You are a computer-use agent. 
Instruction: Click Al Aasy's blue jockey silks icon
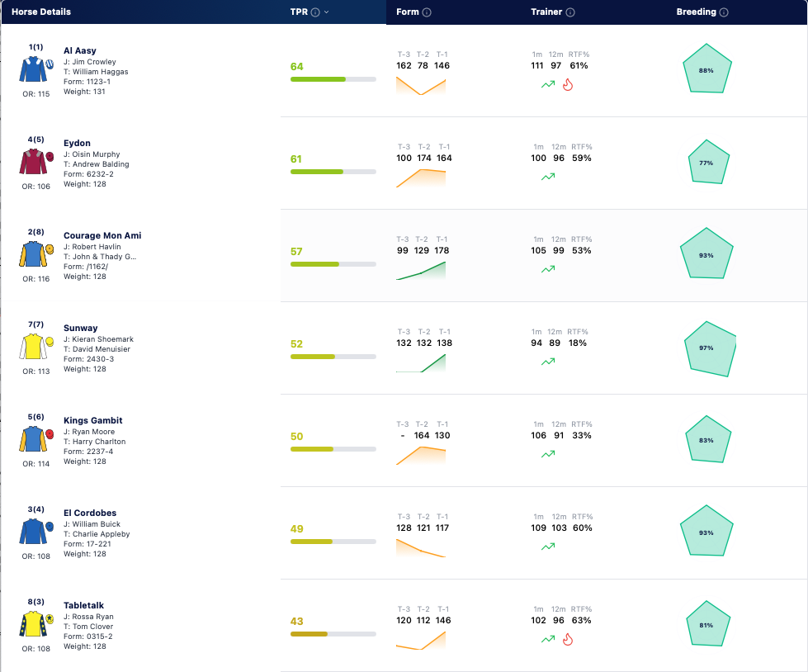[36, 69]
